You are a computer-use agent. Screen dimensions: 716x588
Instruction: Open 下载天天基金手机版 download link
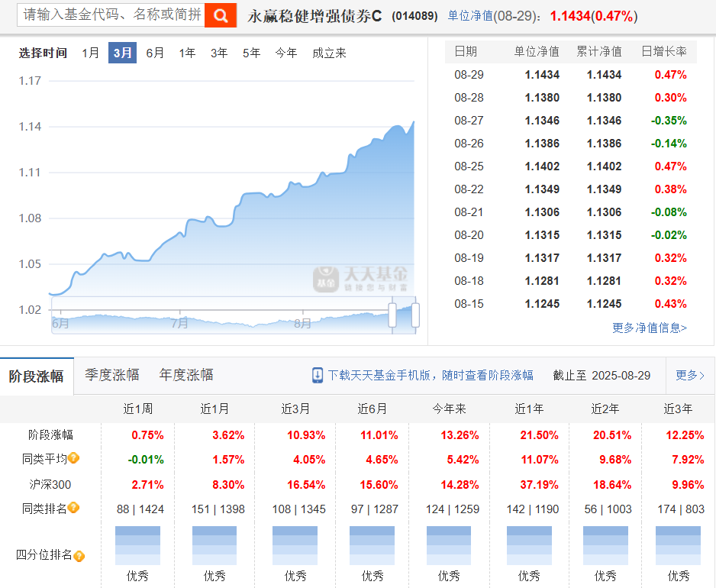pos(431,375)
